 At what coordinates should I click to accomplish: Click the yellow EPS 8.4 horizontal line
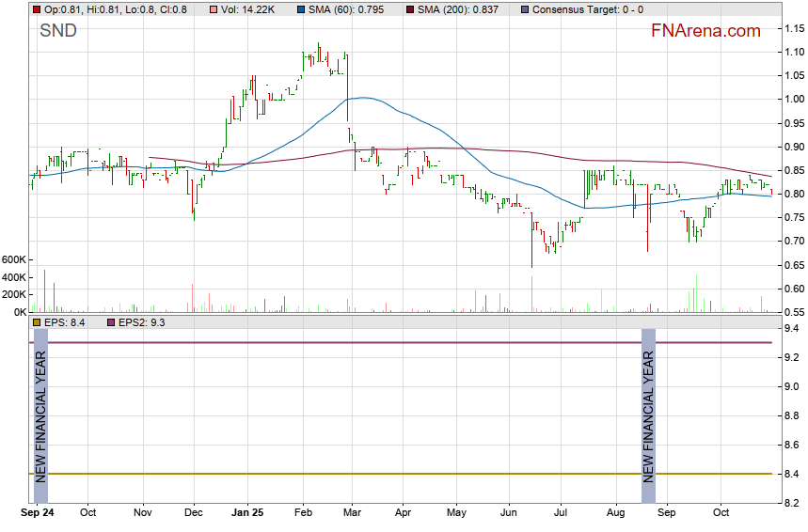tap(376, 474)
